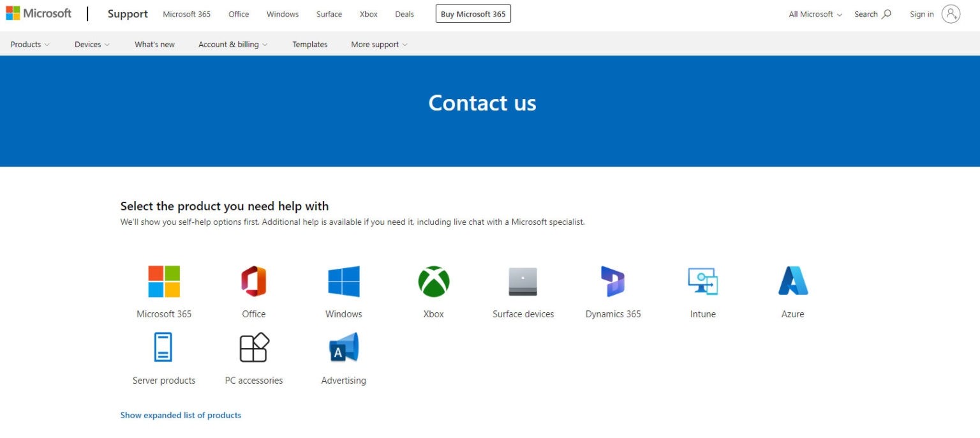
Task: Select the Advertising product icon
Action: click(x=343, y=348)
